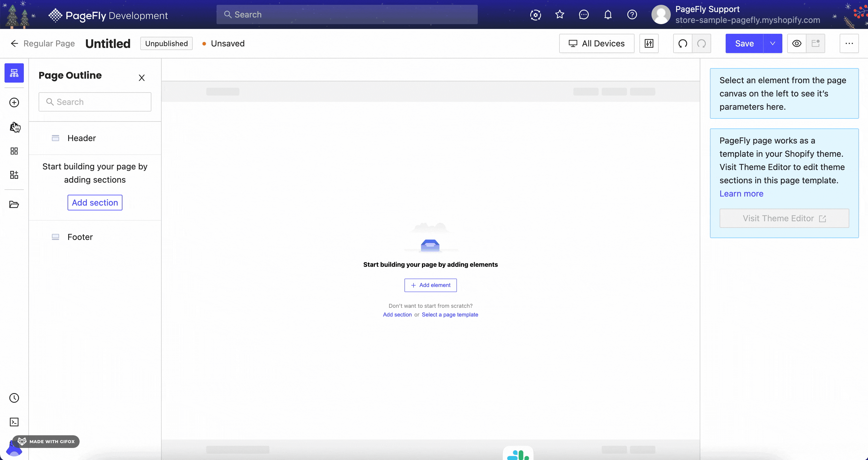
Task: Open the sections grid sidebar icon
Action: 14,151
